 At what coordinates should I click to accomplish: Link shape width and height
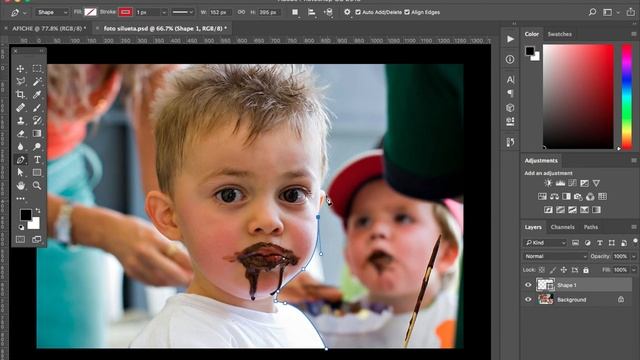242,12
